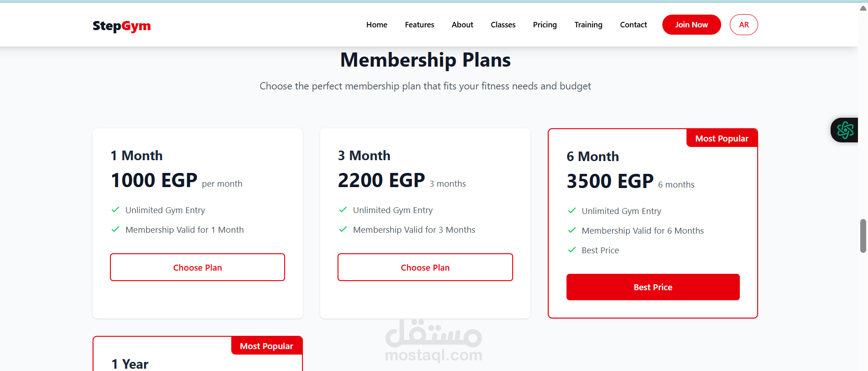Click the checkmark icon beside Best Price feature
Viewport: 868px width, 371px height.
point(572,250)
